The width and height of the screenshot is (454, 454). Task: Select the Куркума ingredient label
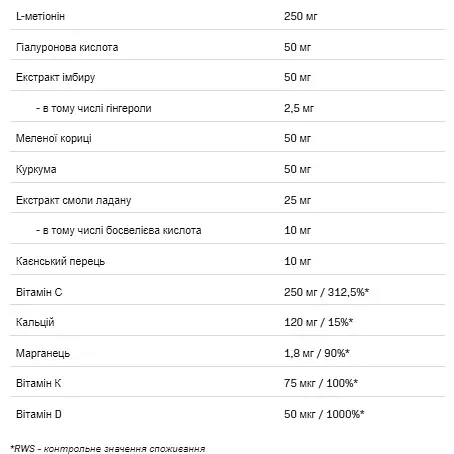coord(36,169)
